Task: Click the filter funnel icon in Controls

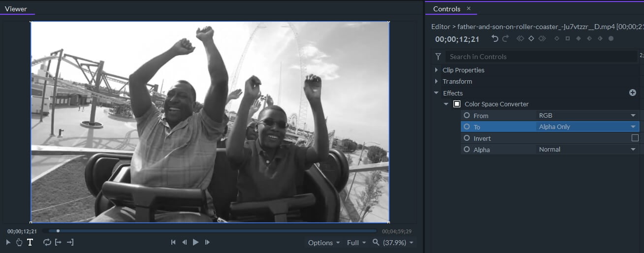Action: [x=438, y=57]
